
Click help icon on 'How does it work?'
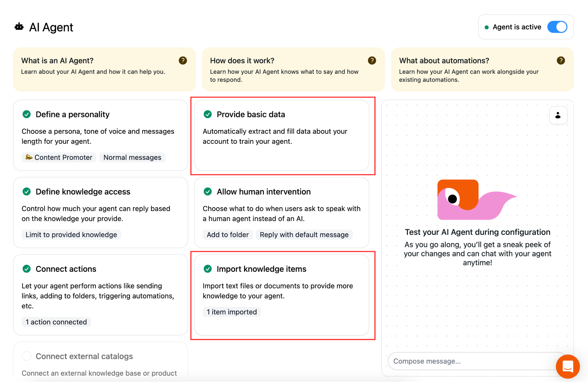tap(372, 61)
